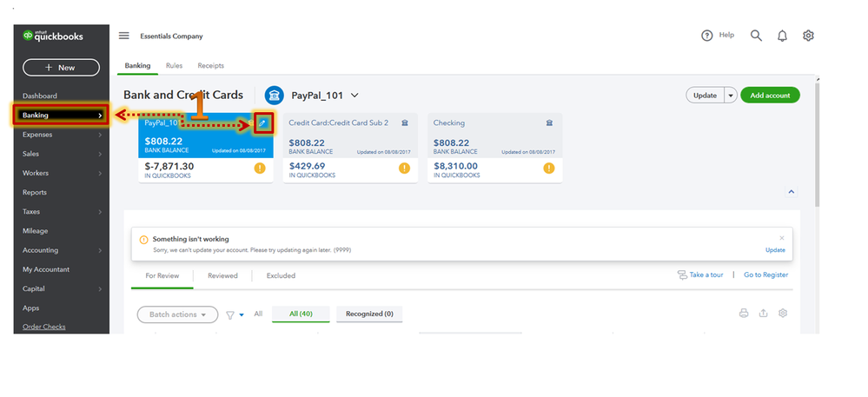The width and height of the screenshot is (868, 397).
Task: Open filter options dropdown arrow
Action: 242,315
